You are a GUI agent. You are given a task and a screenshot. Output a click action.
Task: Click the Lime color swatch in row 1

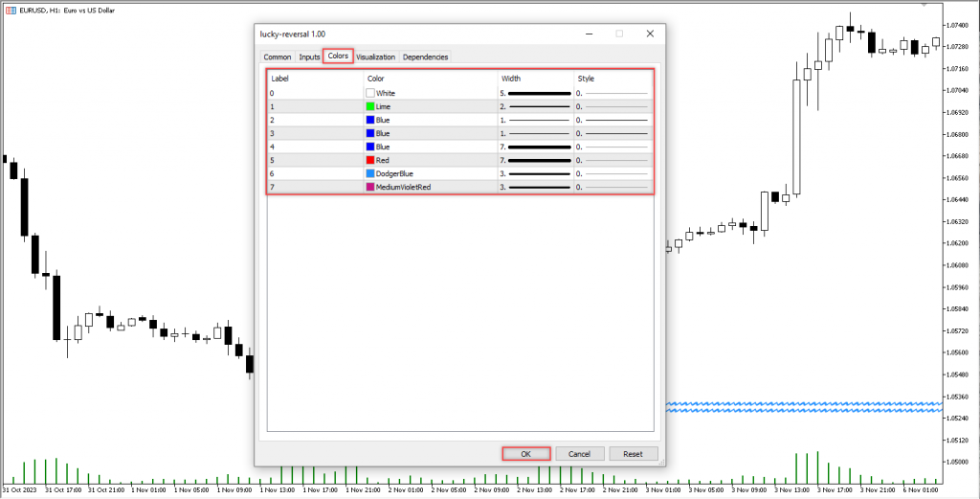[370, 107]
